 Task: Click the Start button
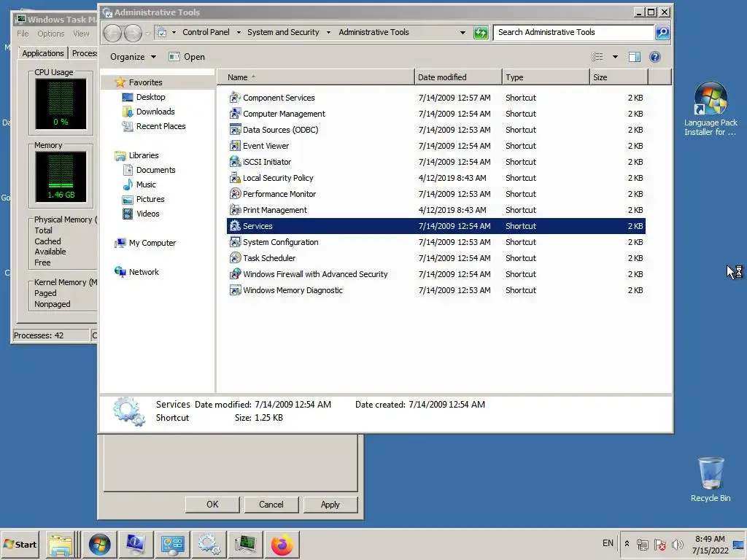pos(20,544)
